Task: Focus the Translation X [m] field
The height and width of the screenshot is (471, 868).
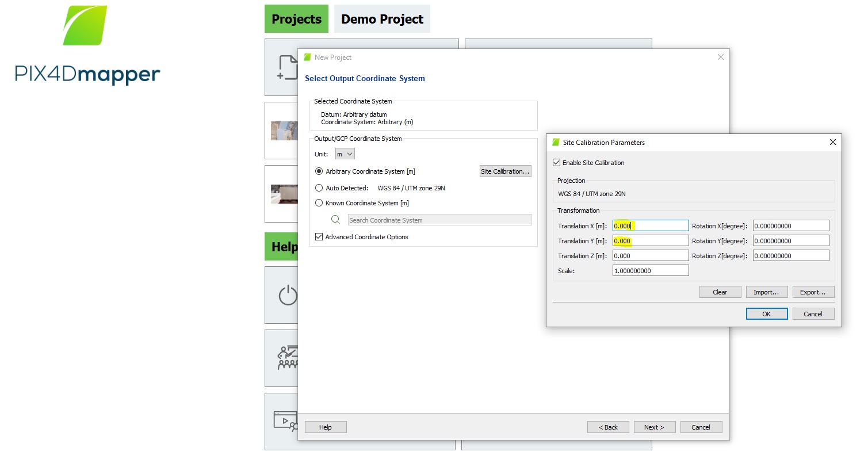Action: click(x=651, y=226)
